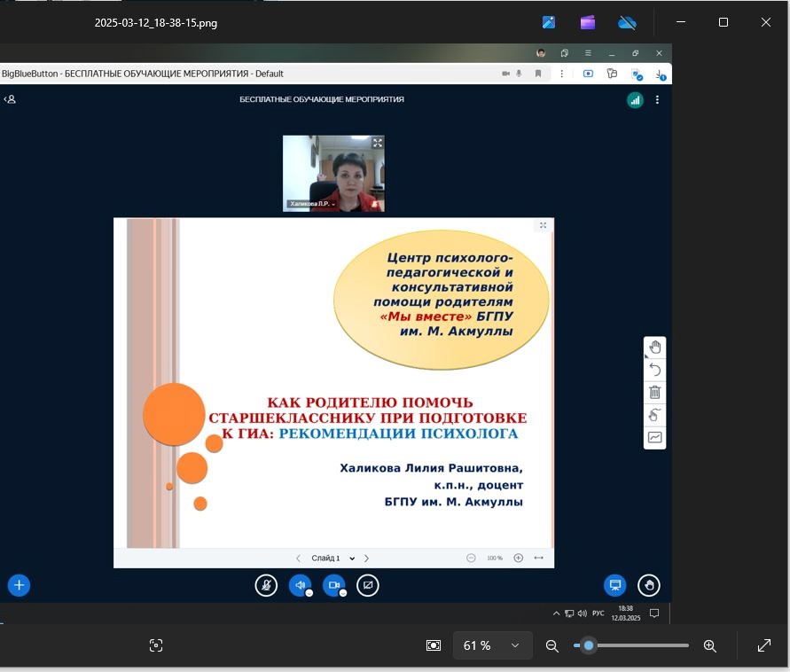790x672 pixels.
Task: Toggle the users list panel
Action: (10, 99)
